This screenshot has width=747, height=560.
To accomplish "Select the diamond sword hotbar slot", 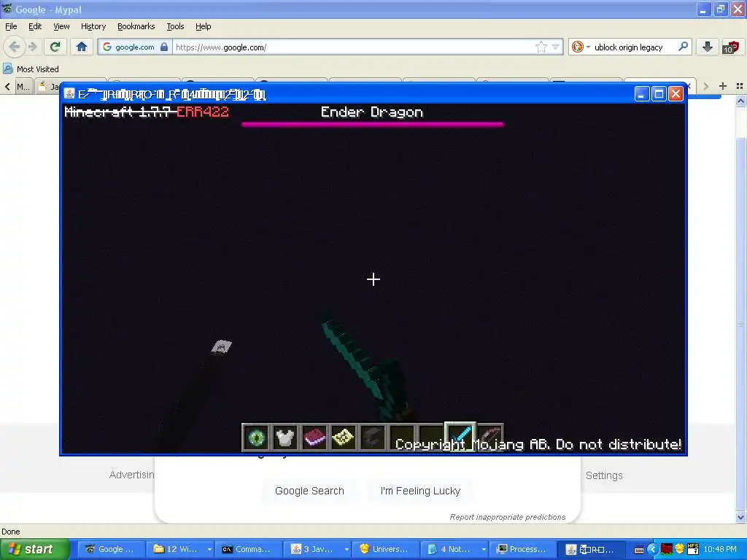I will (460, 436).
